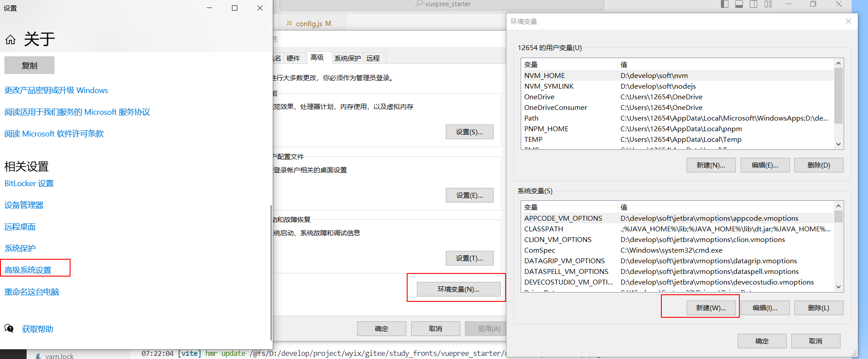The image size is (868, 359).
Task: Open 设备管理器 link
Action: tap(24, 205)
